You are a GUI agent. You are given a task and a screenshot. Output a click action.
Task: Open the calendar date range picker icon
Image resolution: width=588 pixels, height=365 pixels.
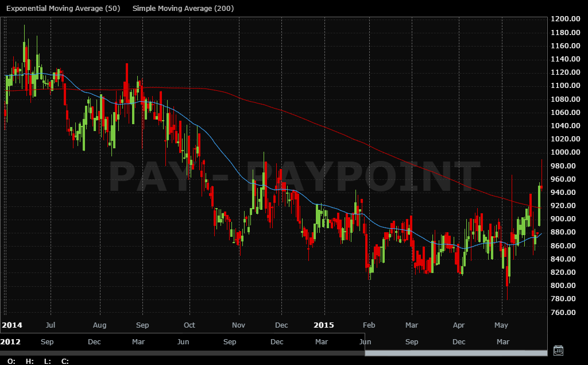click(558, 350)
